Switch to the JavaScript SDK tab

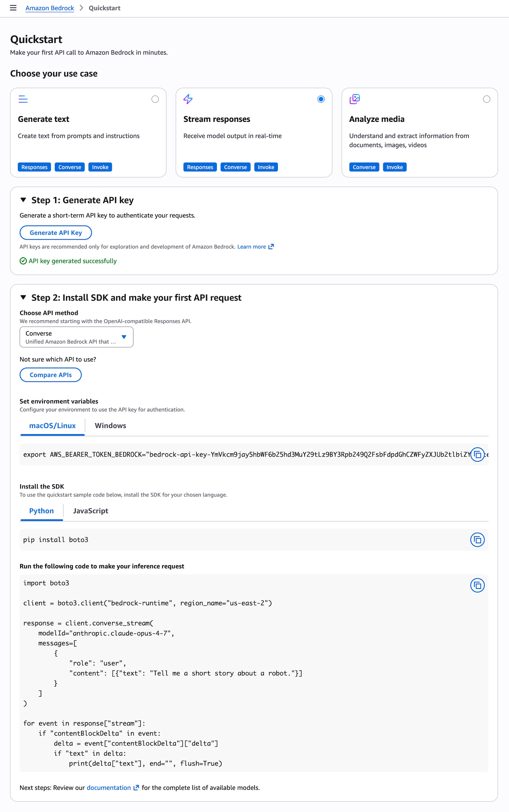[x=90, y=511]
